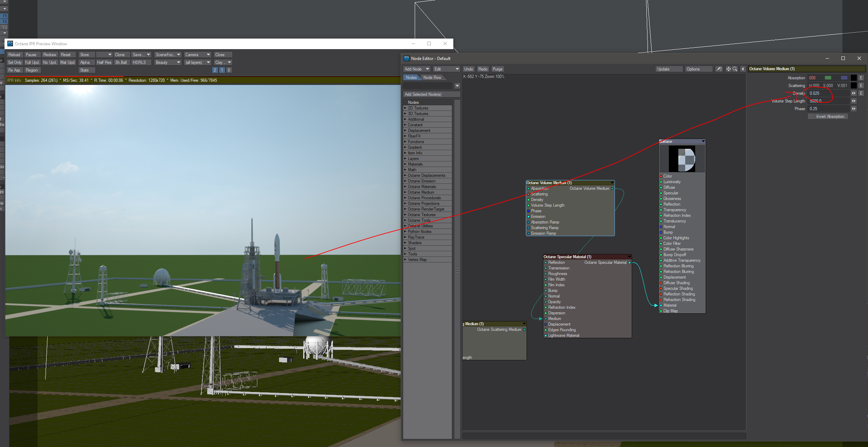The image size is (868, 447).
Task: Toggle the Invert Absorption checkbox
Action: click(828, 116)
